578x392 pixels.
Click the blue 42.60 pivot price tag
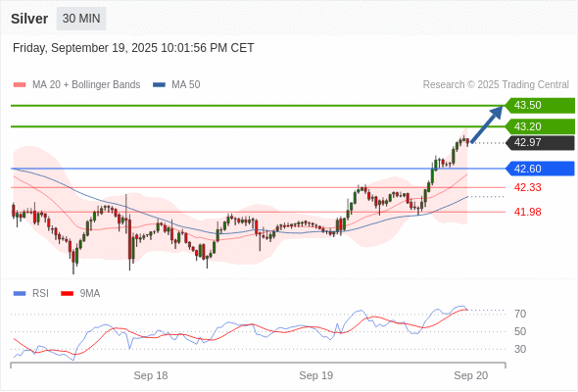coord(540,169)
